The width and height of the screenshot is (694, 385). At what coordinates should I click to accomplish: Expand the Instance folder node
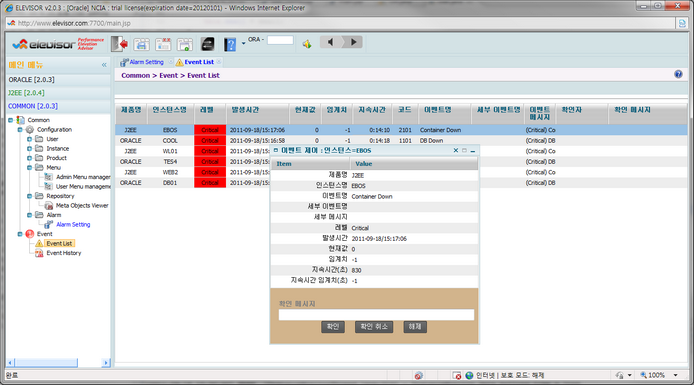pos(29,149)
